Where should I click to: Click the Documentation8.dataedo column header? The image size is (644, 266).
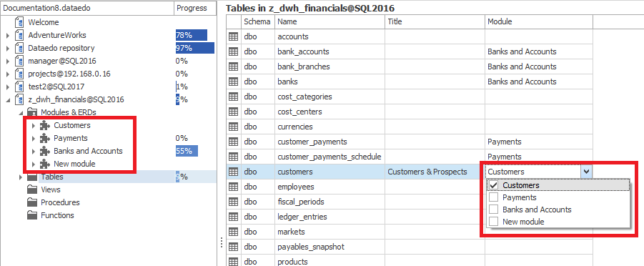tap(86, 8)
